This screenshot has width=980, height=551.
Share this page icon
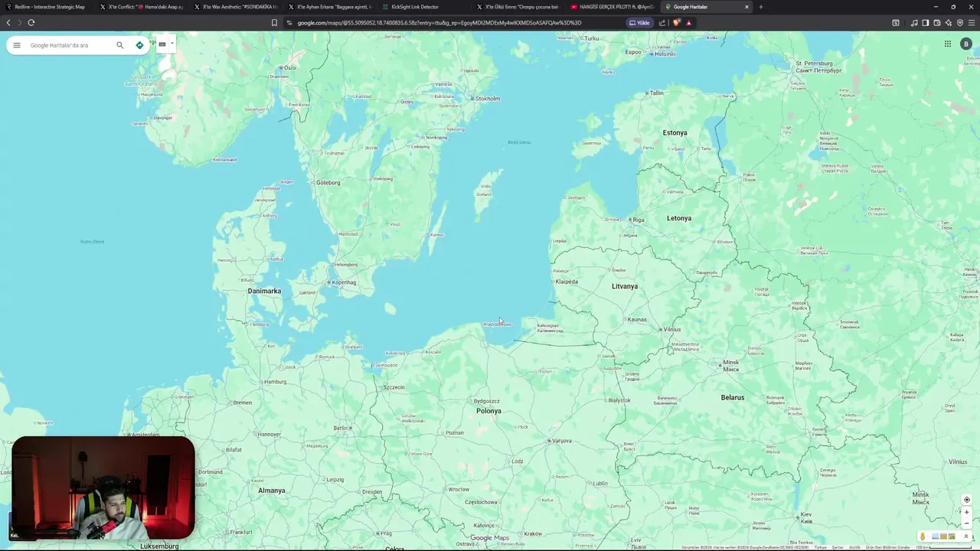click(662, 22)
